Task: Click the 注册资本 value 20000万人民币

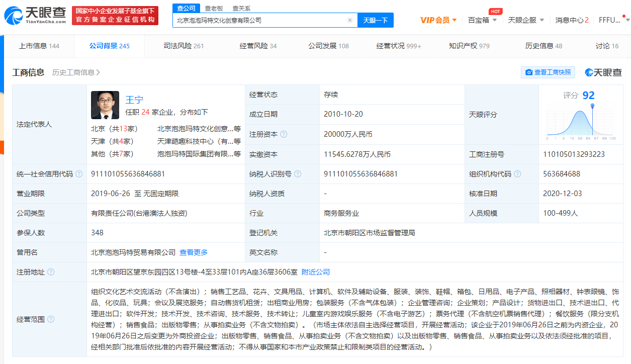Action: click(x=348, y=134)
